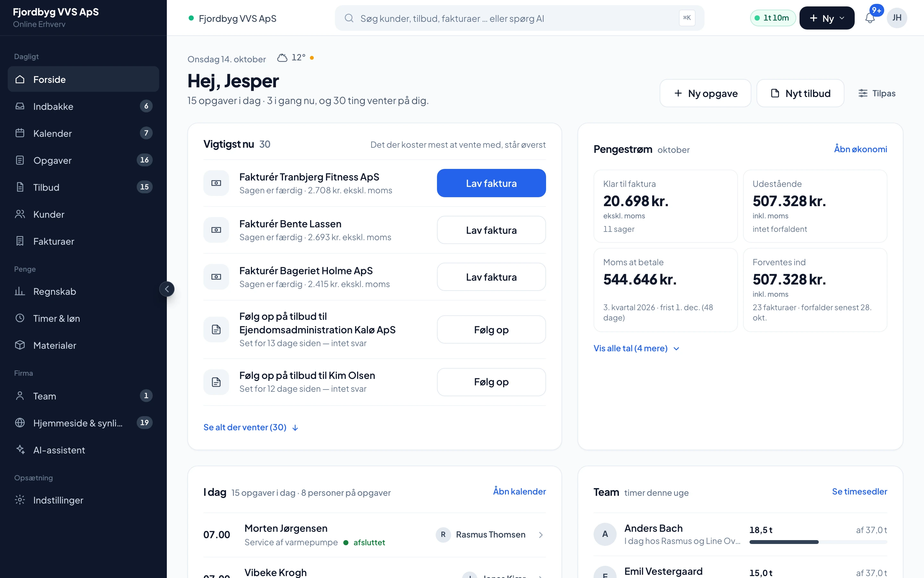Click invoice icon beside Fakturér Bageriet Holme
Screen dimensions: 924x578
(x=216, y=277)
